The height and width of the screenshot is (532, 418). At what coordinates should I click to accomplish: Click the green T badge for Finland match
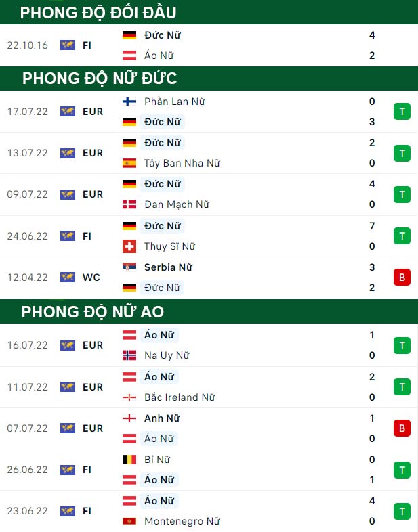tap(402, 112)
